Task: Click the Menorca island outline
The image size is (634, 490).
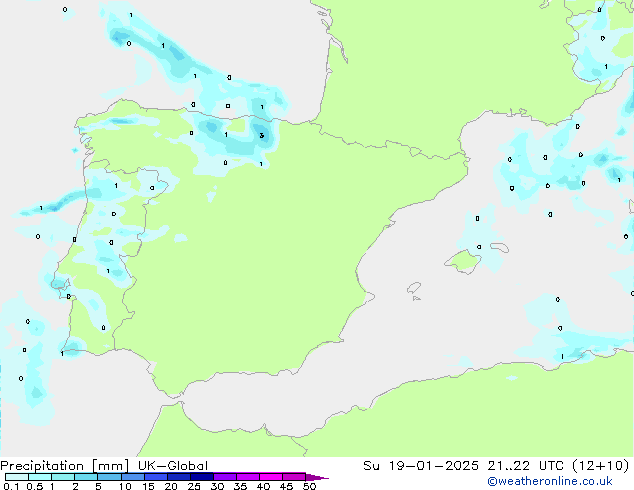Action: click(500, 247)
